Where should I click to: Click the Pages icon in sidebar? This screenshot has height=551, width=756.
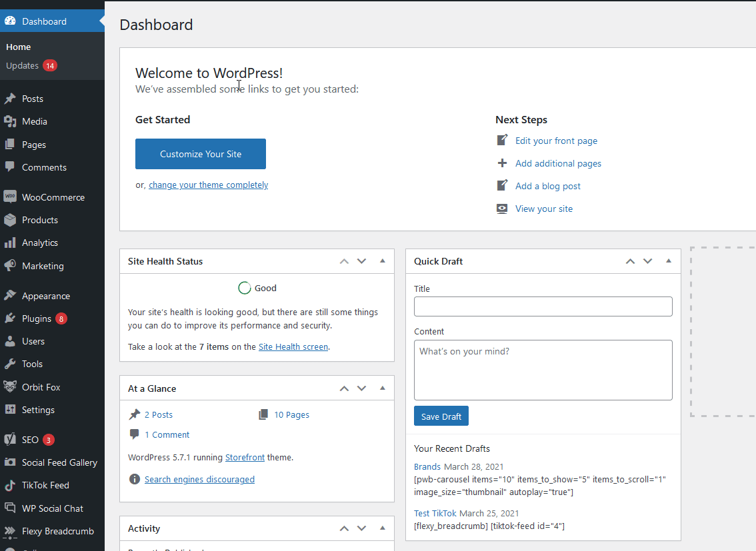(x=10, y=145)
